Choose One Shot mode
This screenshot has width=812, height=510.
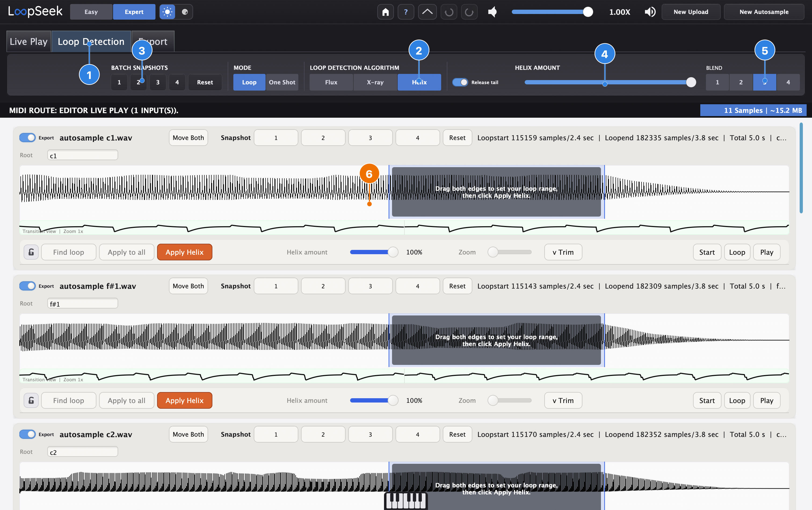point(282,82)
